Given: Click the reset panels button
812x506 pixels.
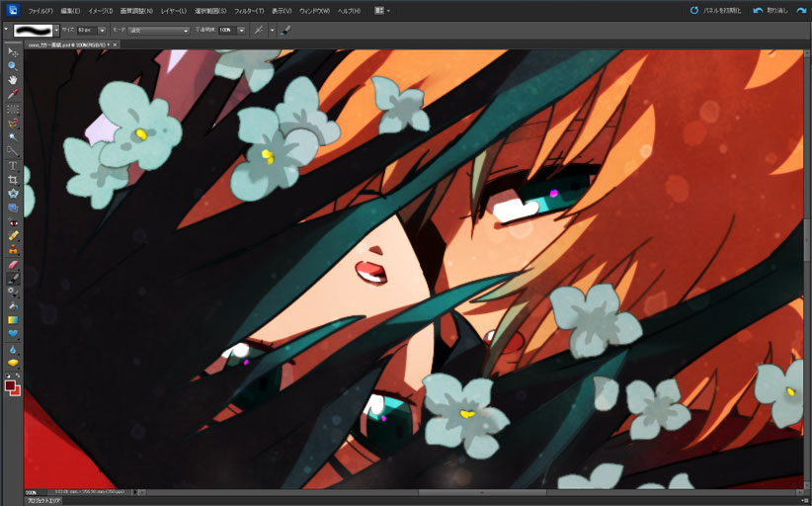Looking at the screenshot, I should click(715, 10).
